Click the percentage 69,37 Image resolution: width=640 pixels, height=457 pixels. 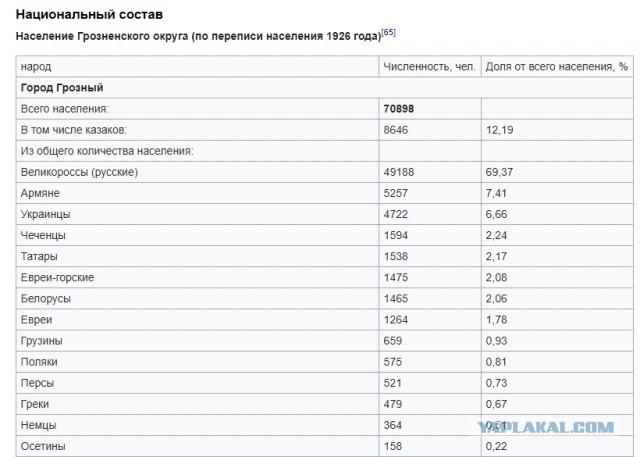tap(499, 172)
